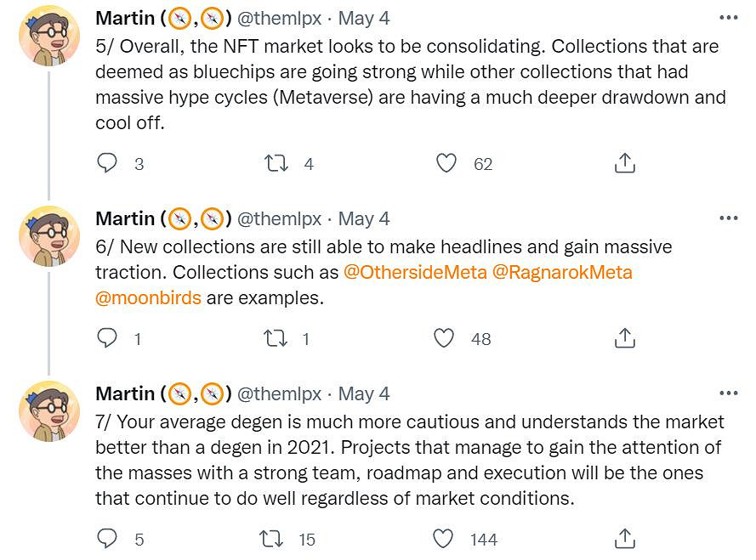756x560 pixels.
Task: Retweet the 5/ consolidating market tweet
Action: (276, 163)
